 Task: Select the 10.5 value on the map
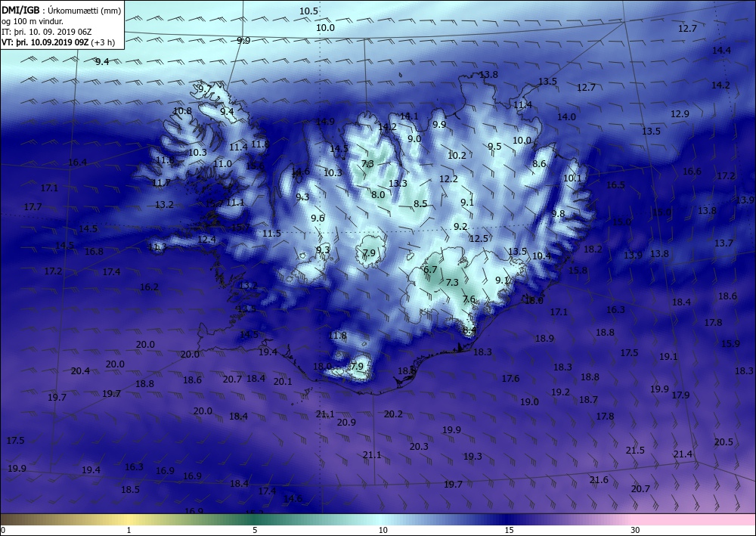pos(308,11)
